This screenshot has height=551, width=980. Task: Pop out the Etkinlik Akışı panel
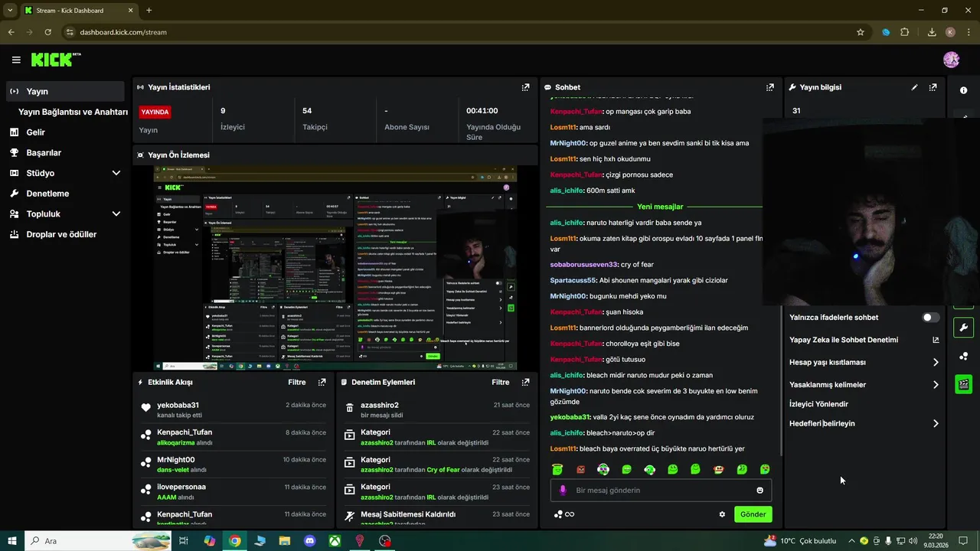point(322,382)
